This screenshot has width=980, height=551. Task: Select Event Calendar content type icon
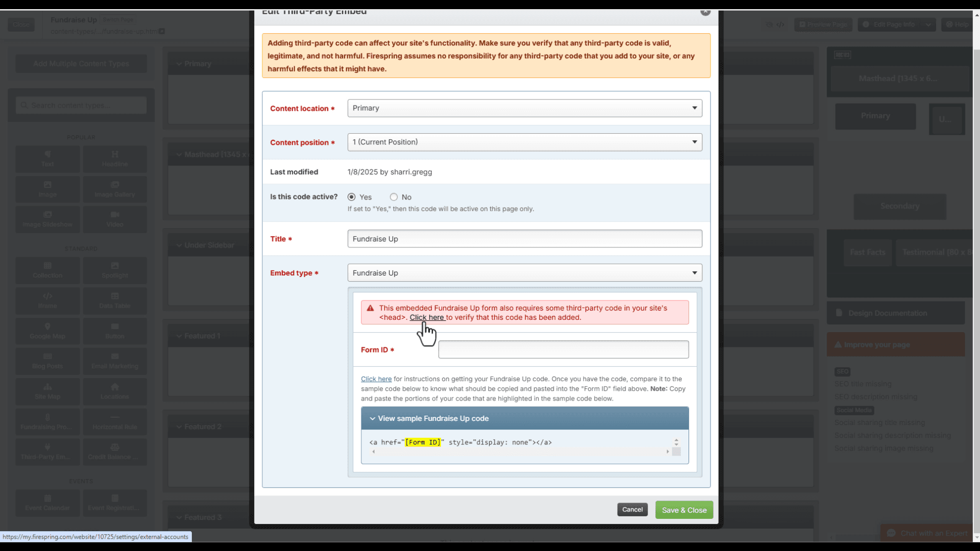tap(47, 503)
